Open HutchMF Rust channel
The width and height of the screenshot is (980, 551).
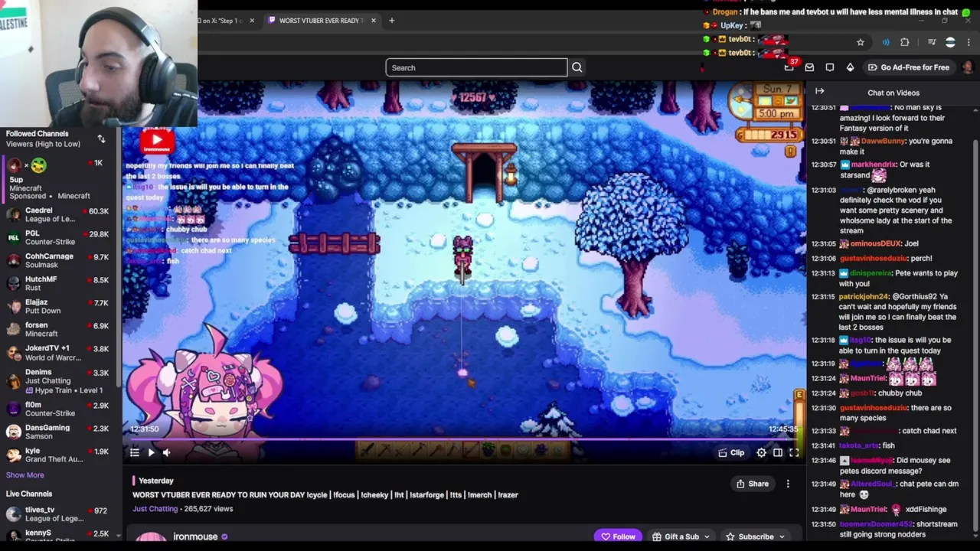[59, 283]
